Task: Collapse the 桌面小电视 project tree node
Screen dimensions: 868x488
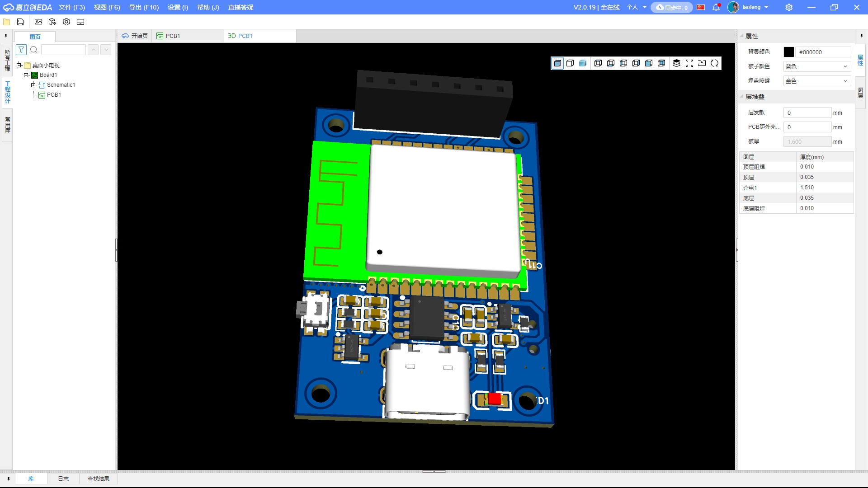Action: [x=19, y=65]
